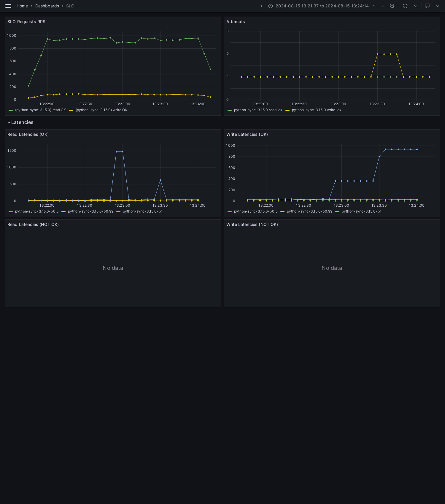Viewport: 445px width, 504px height.
Task: Open Attempts panel title
Action: tap(236, 22)
